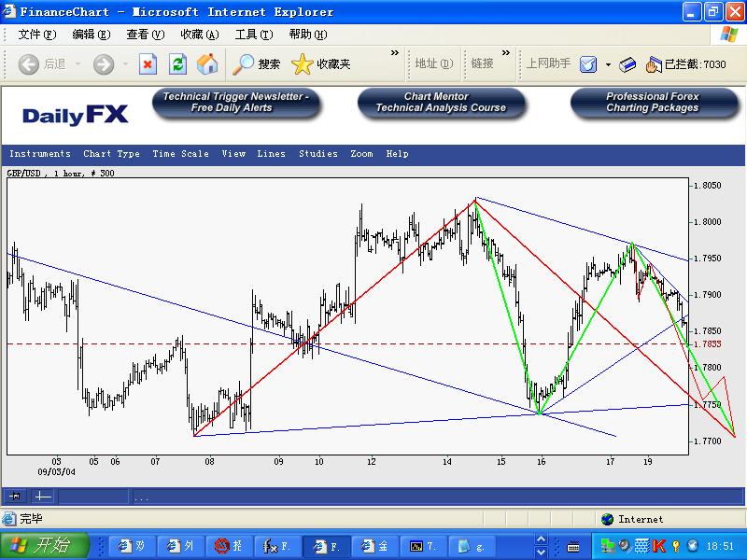The height and width of the screenshot is (560, 747).
Task: Click the eraser icon in toolbar
Action: tap(628, 63)
